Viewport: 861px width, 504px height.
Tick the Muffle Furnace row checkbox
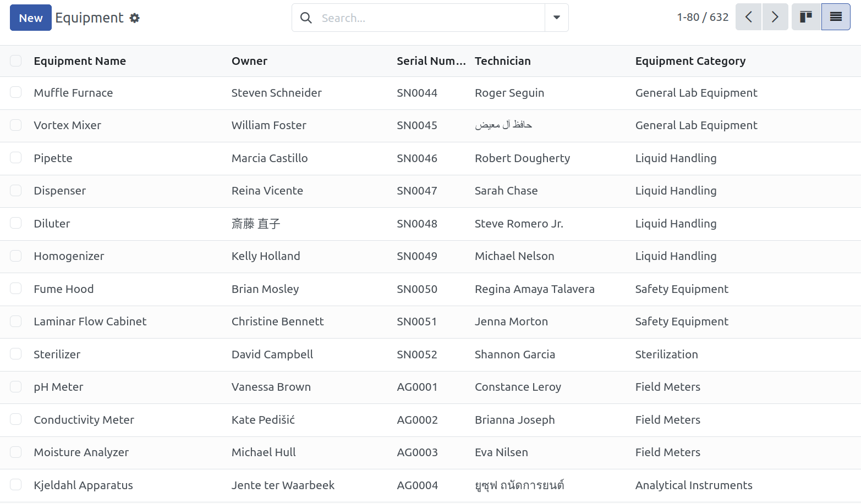tap(16, 92)
